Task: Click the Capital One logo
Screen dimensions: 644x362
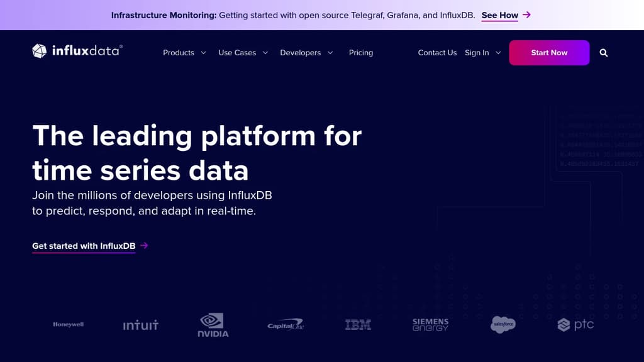Action: 285,324
